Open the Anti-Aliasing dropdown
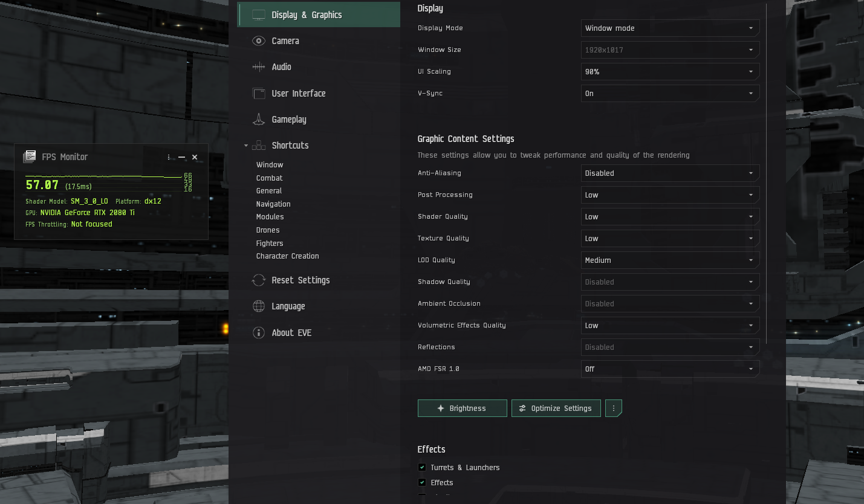The width and height of the screenshot is (864, 504). point(670,173)
